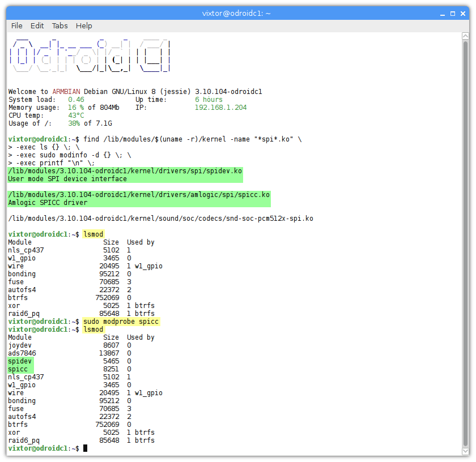Open the Help menu
Image resolution: width=476 pixels, height=462 pixels.
(83, 25)
